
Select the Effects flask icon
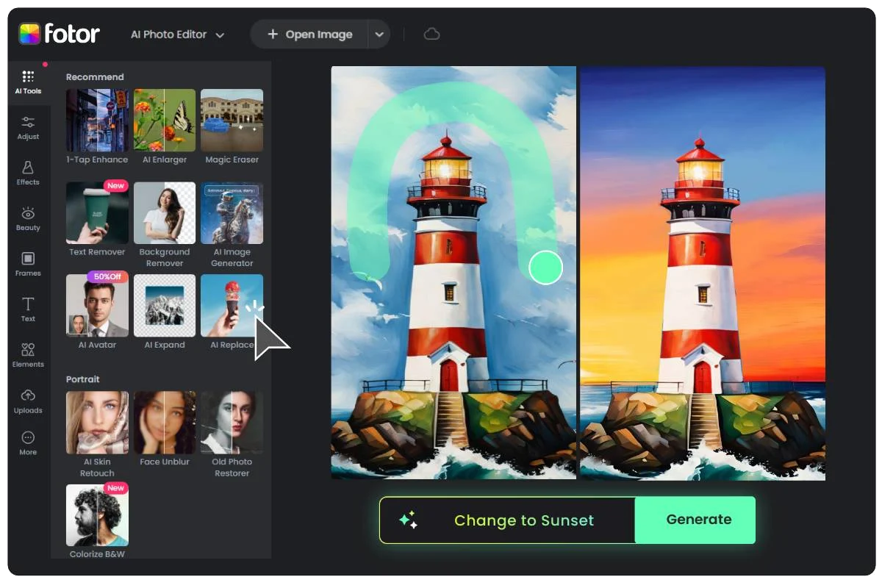click(28, 173)
